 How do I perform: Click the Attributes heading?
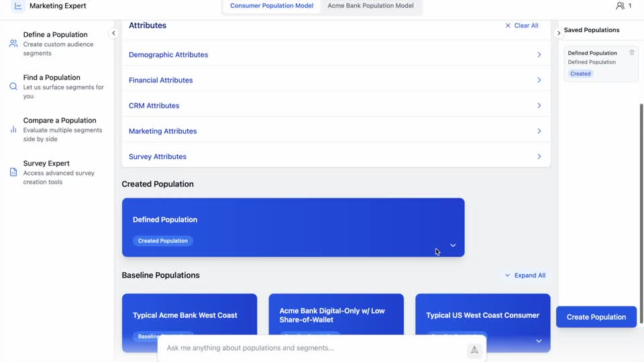point(148,25)
